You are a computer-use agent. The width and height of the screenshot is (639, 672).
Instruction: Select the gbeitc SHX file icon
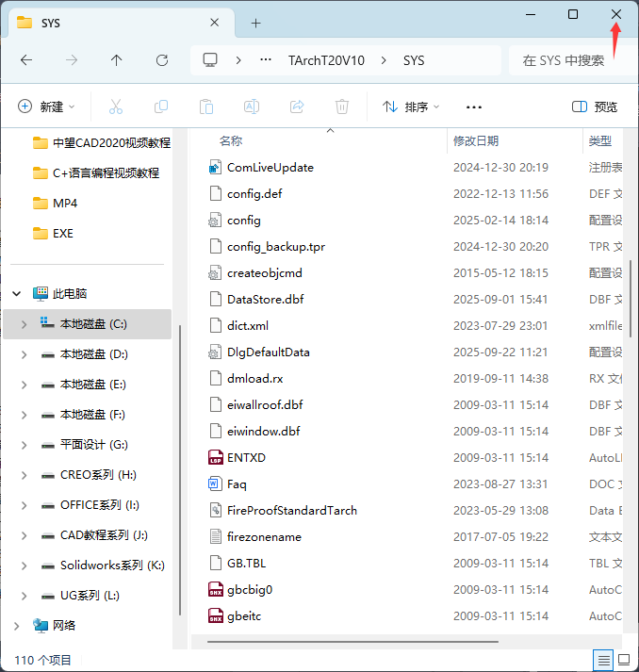tap(216, 616)
